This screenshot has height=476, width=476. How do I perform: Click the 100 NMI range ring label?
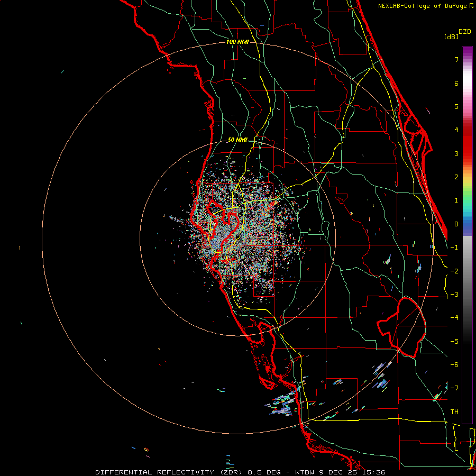pyautogui.click(x=237, y=42)
